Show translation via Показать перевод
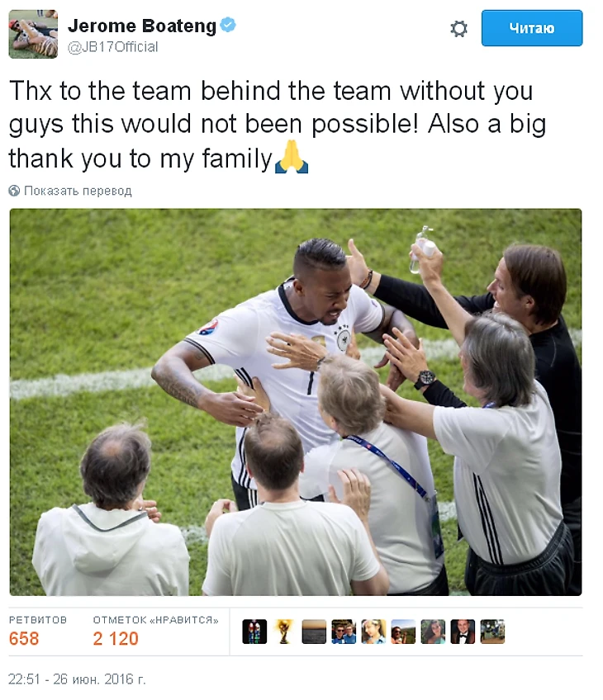This screenshot has height=700, width=603. (78, 191)
